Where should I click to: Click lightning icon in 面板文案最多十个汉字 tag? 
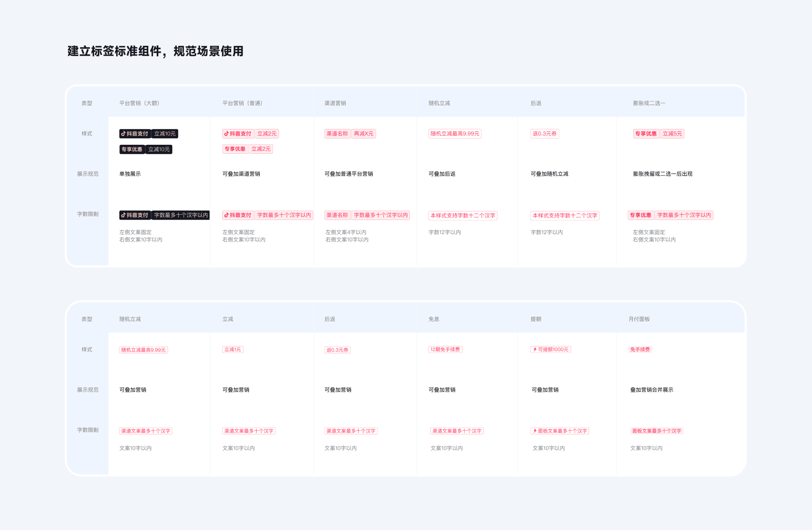tap(535, 431)
